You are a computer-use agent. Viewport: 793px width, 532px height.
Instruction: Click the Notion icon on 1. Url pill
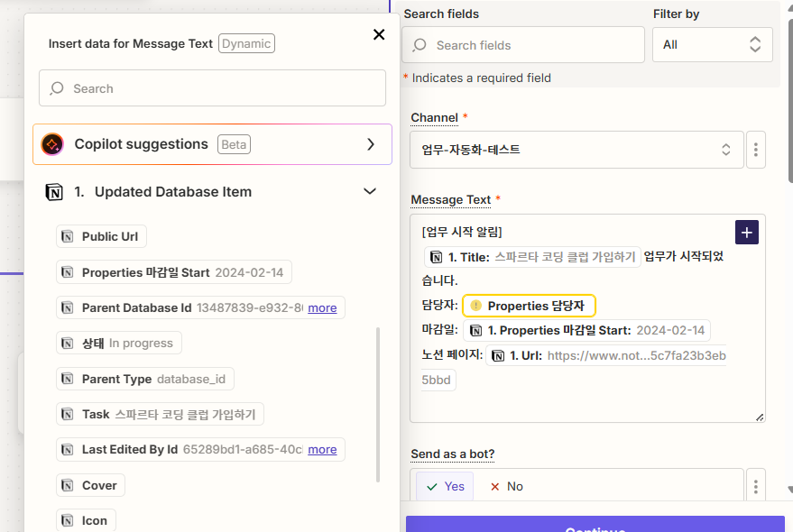point(498,355)
